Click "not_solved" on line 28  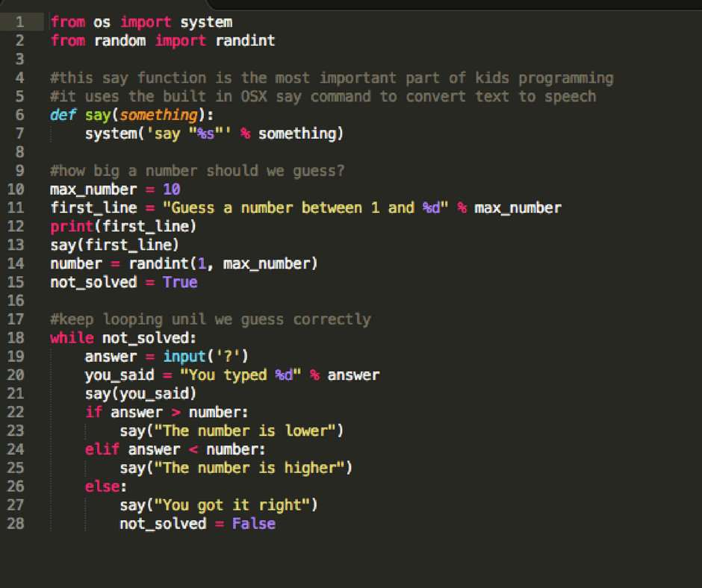coord(163,524)
